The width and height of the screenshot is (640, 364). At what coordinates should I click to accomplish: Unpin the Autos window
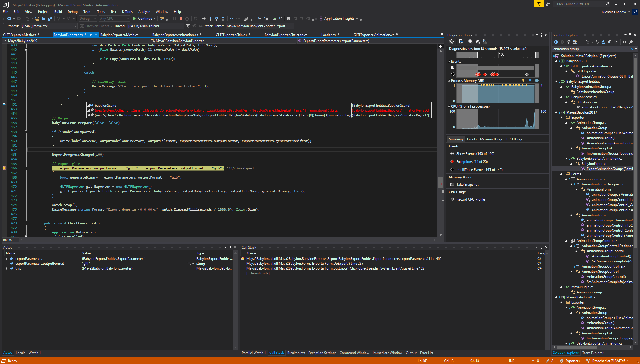(x=230, y=247)
